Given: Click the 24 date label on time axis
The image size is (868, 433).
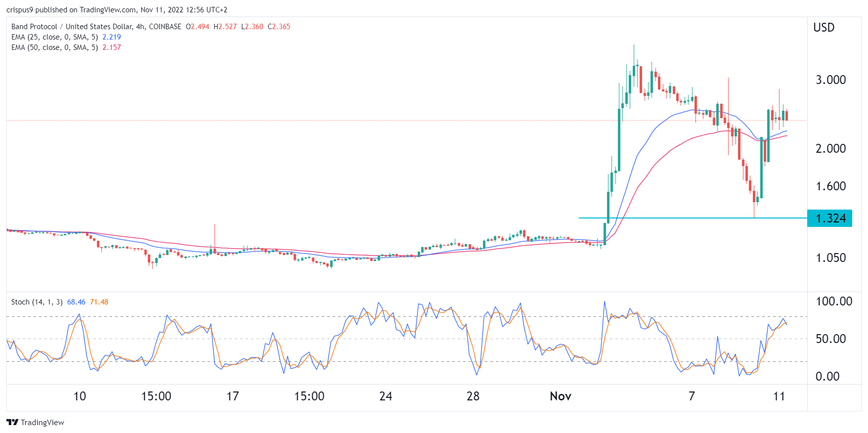Looking at the screenshot, I should [x=386, y=396].
